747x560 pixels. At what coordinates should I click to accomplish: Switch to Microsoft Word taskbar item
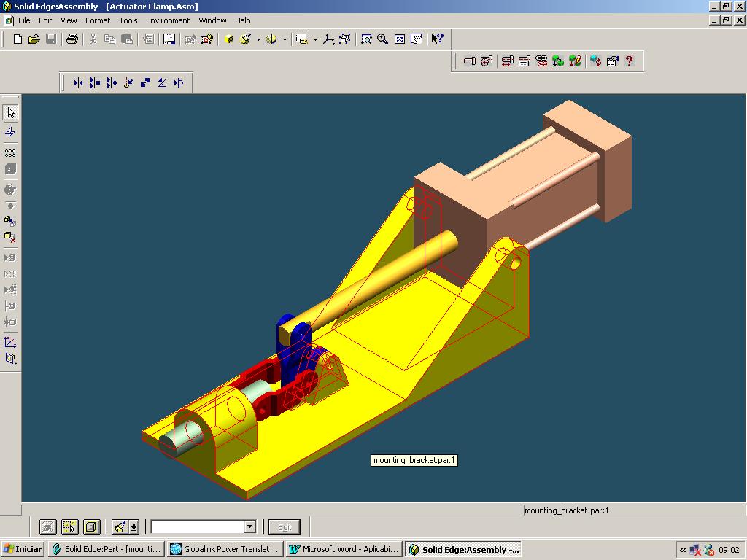(344, 549)
